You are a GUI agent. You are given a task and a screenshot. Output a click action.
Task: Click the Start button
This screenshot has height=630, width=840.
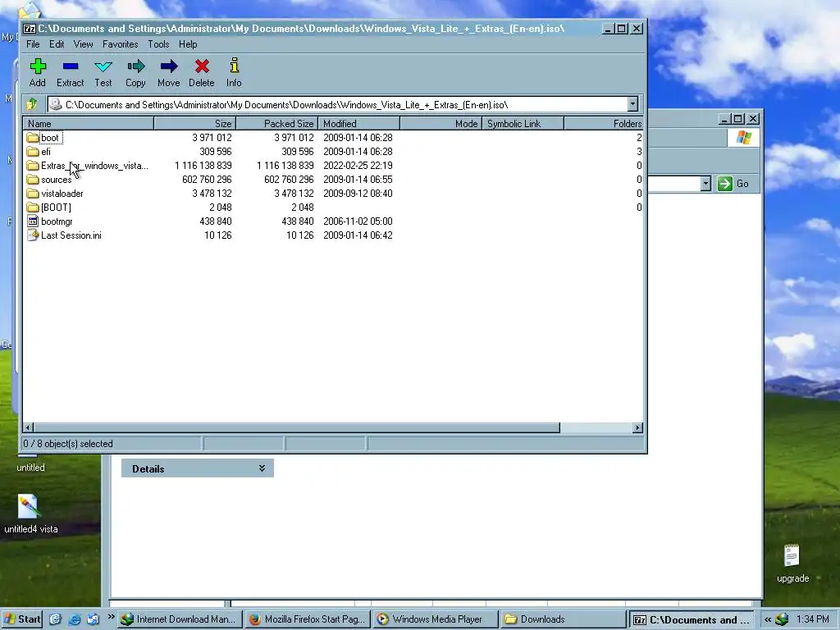(22, 619)
